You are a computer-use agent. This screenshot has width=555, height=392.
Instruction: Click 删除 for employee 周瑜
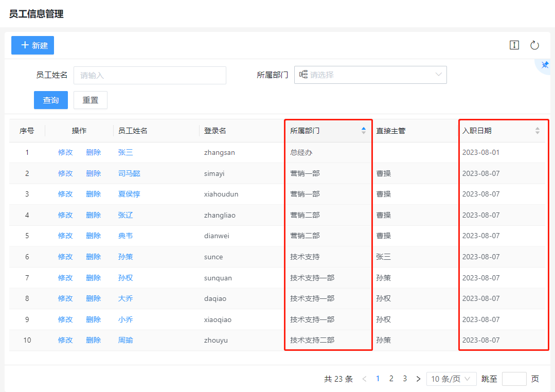(93, 340)
